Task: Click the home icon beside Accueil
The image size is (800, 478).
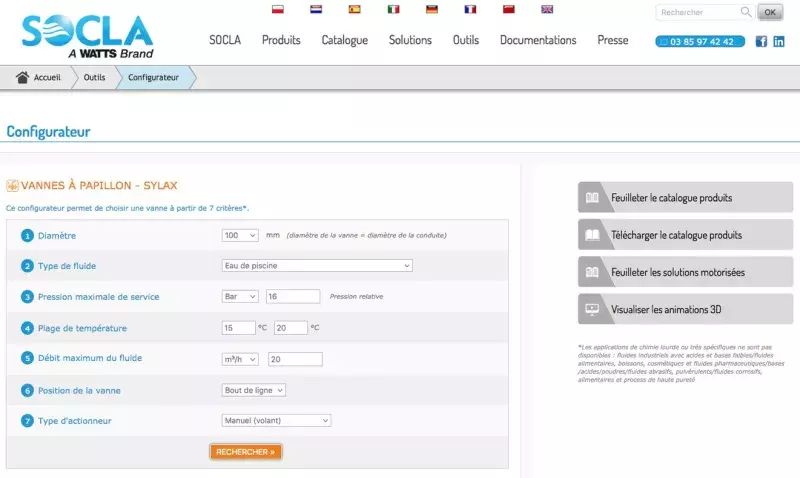Action: [22, 77]
